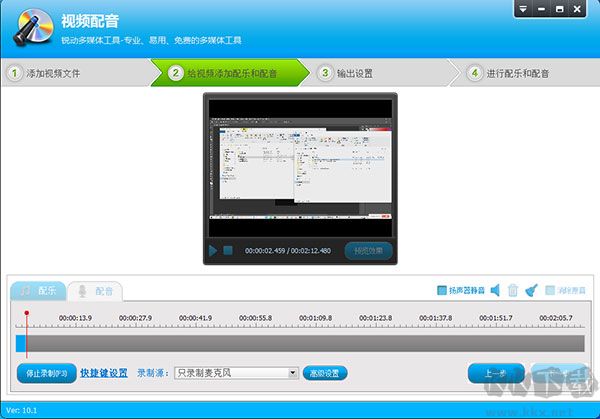This screenshot has width=600, height=419.
Task: Open the 录制源 dropdown
Action: [293, 373]
